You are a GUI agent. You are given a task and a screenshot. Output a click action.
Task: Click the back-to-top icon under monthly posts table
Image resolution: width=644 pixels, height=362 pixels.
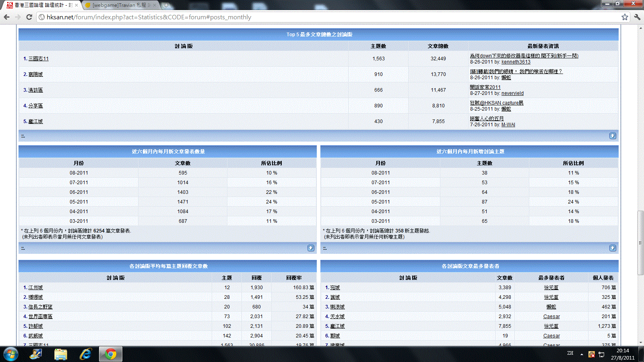[x=311, y=248]
